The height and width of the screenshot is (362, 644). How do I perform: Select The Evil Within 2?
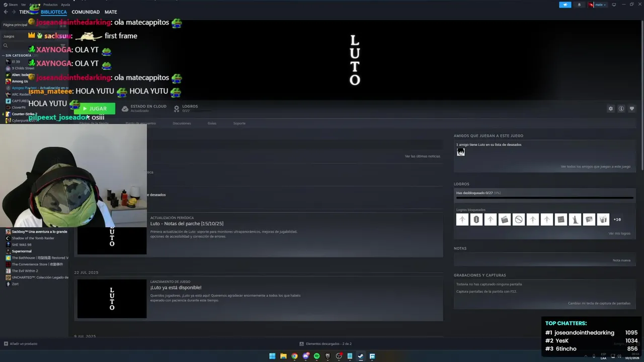tap(25, 271)
